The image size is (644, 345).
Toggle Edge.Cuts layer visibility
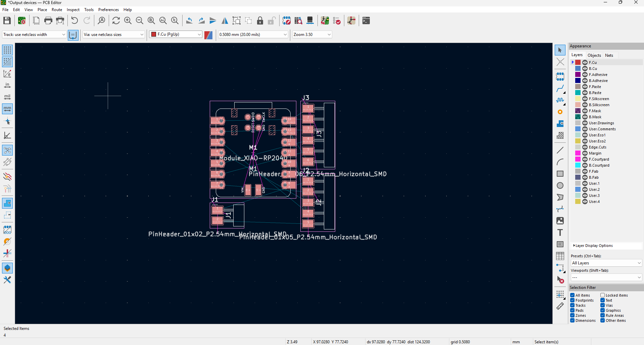pos(585,147)
